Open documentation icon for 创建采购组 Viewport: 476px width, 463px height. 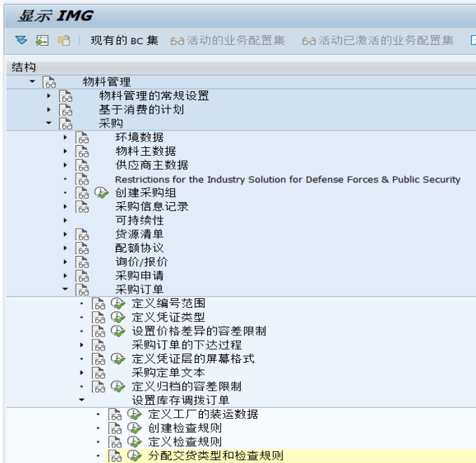[x=82, y=193]
